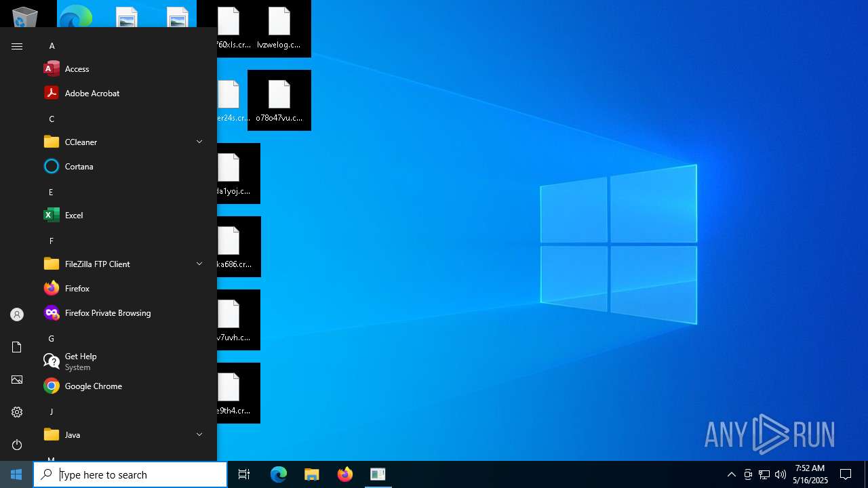The width and height of the screenshot is (868, 488).
Task: Launch Cortana from the app list
Action: coord(125,167)
